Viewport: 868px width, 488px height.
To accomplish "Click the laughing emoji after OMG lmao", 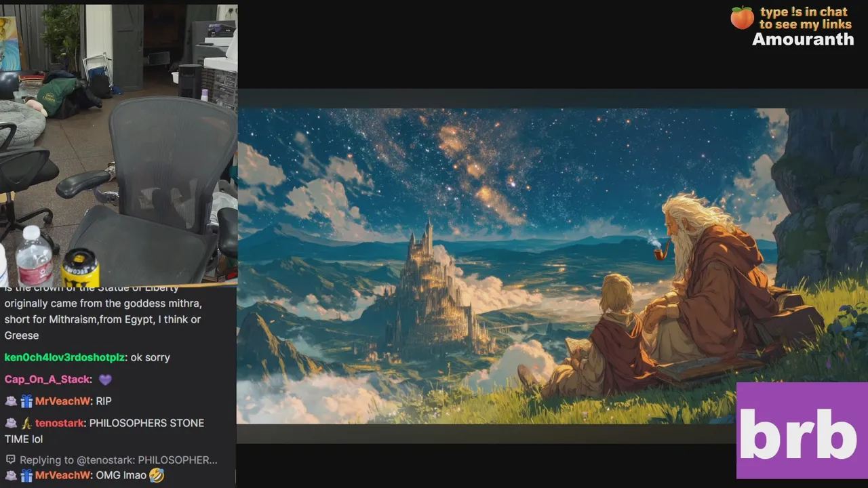I will pyautogui.click(x=157, y=476).
